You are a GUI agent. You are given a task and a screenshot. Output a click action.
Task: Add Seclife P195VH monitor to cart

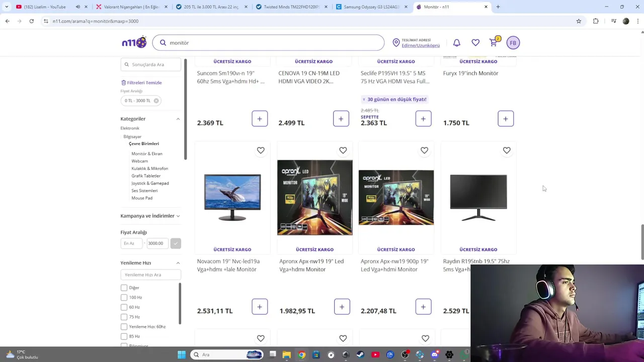coord(424,119)
